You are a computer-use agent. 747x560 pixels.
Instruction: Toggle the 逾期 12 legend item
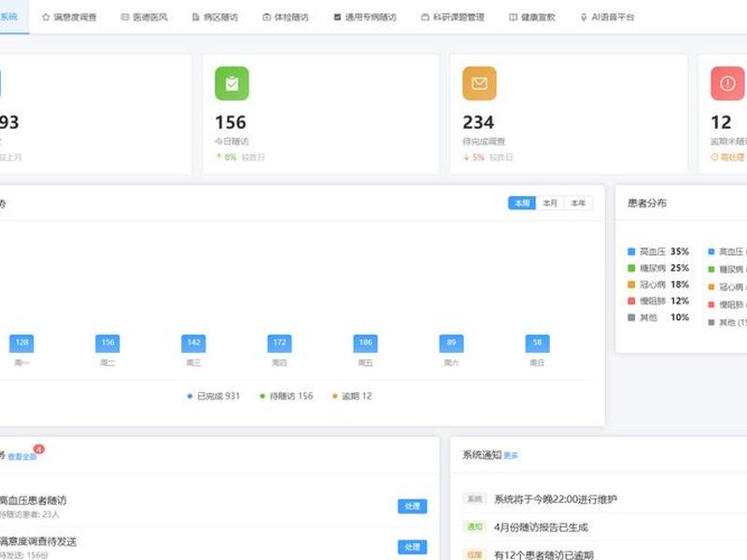click(x=352, y=396)
